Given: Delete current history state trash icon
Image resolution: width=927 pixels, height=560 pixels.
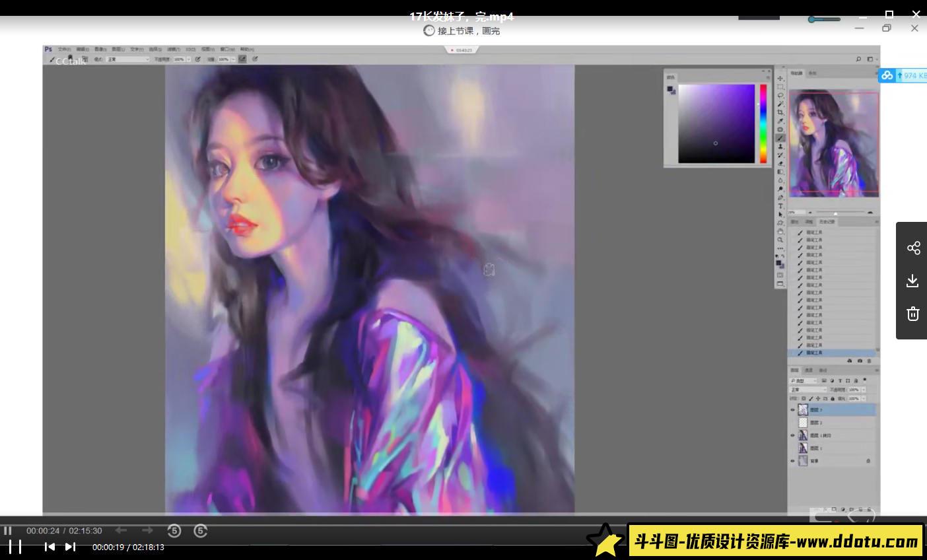Looking at the screenshot, I should [869, 361].
